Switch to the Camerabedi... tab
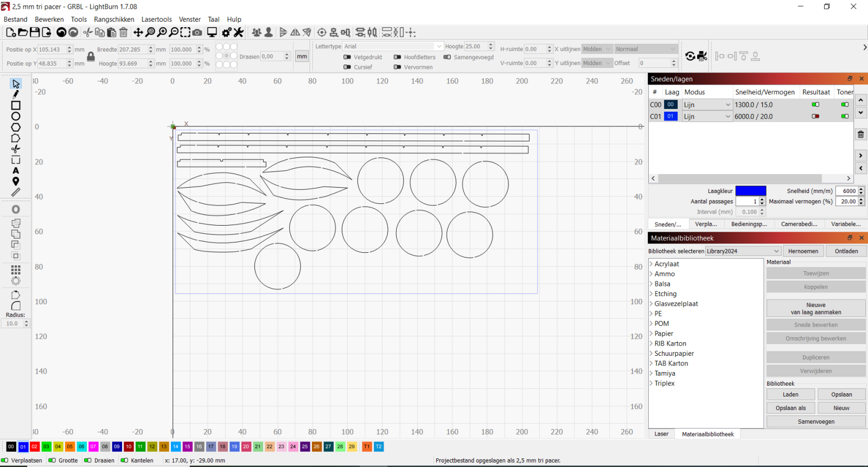The height and width of the screenshot is (467, 868). click(x=799, y=224)
